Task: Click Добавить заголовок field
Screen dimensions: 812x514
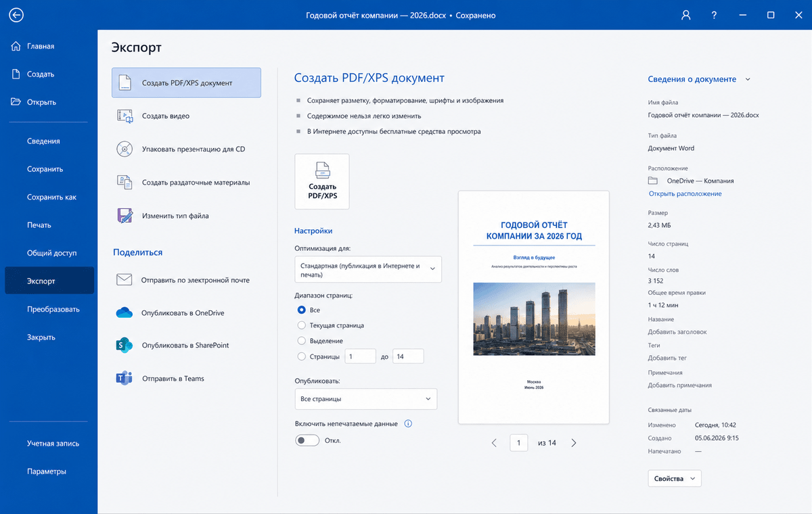Action: coord(677,331)
